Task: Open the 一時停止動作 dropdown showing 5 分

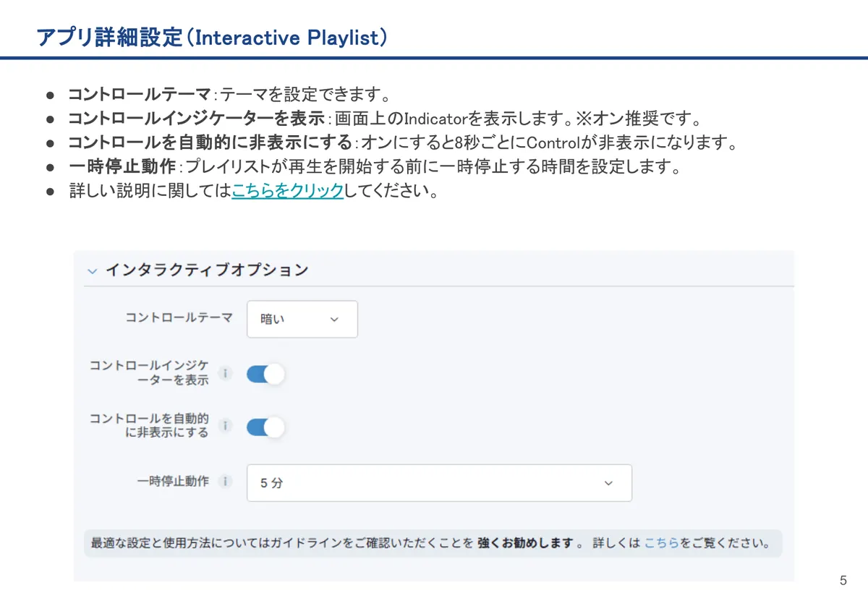Action: tap(439, 482)
